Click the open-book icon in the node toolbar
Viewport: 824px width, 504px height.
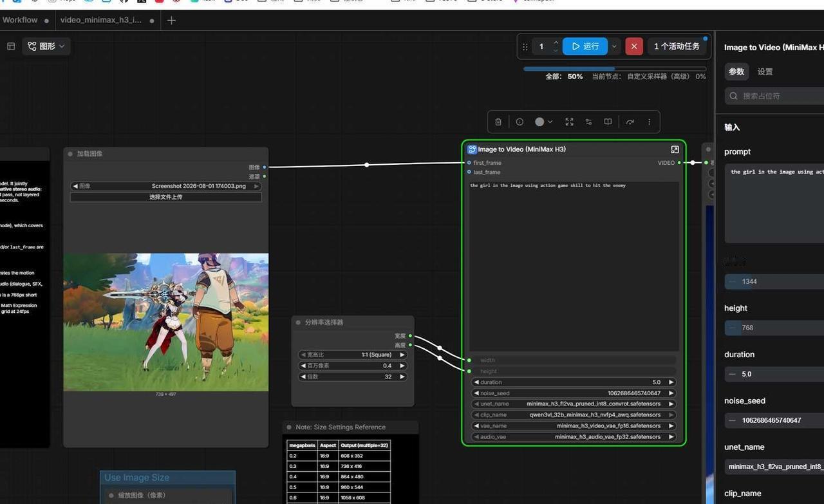tap(608, 122)
